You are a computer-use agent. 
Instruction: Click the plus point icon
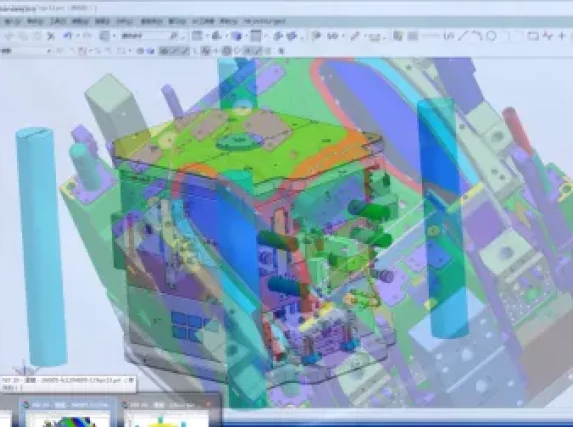[562, 36]
